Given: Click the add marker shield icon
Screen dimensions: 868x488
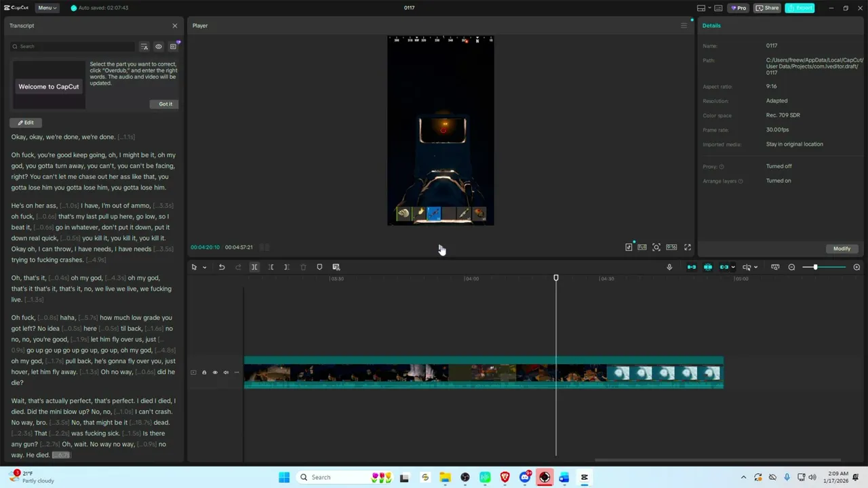Looking at the screenshot, I should click(x=319, y=267).
